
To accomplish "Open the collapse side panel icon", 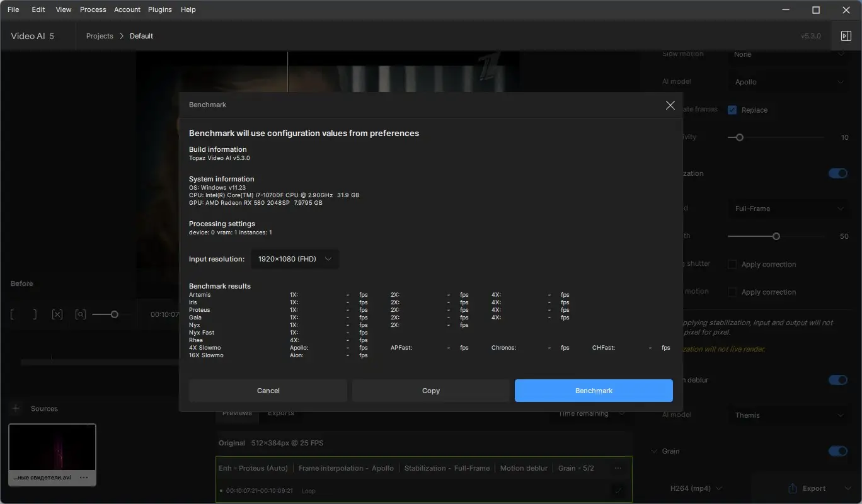I will coord(846,35).
